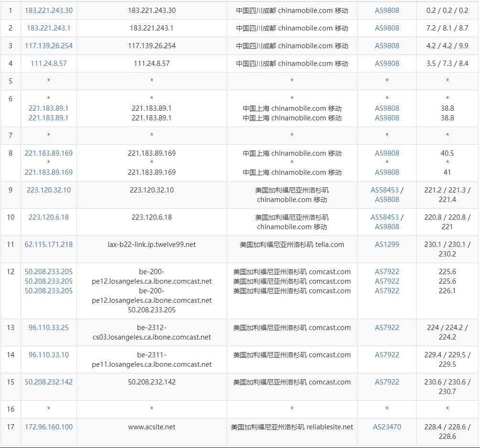This screenshot has width=480, height=448.
Task: Click latency value 0.2 / 0.2 / 0.2
Action: point(447,11)
